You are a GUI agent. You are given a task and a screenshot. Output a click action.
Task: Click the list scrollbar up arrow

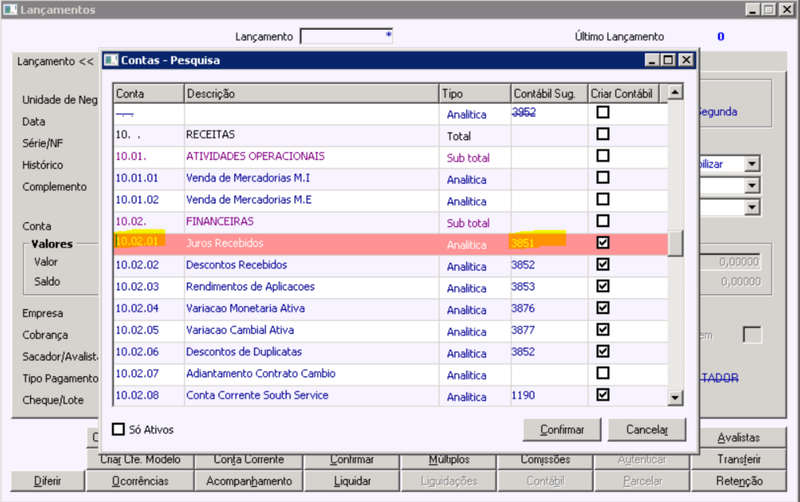click(675, 92)
